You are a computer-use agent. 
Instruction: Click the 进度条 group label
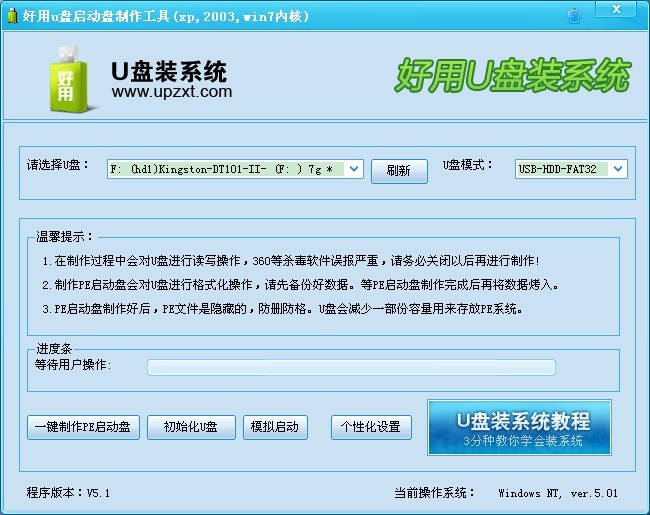point(54,348)
